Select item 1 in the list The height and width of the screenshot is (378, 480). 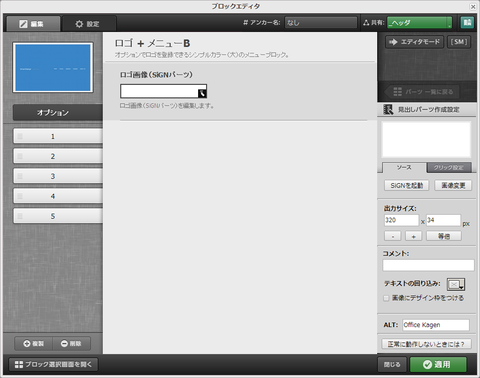58,136
